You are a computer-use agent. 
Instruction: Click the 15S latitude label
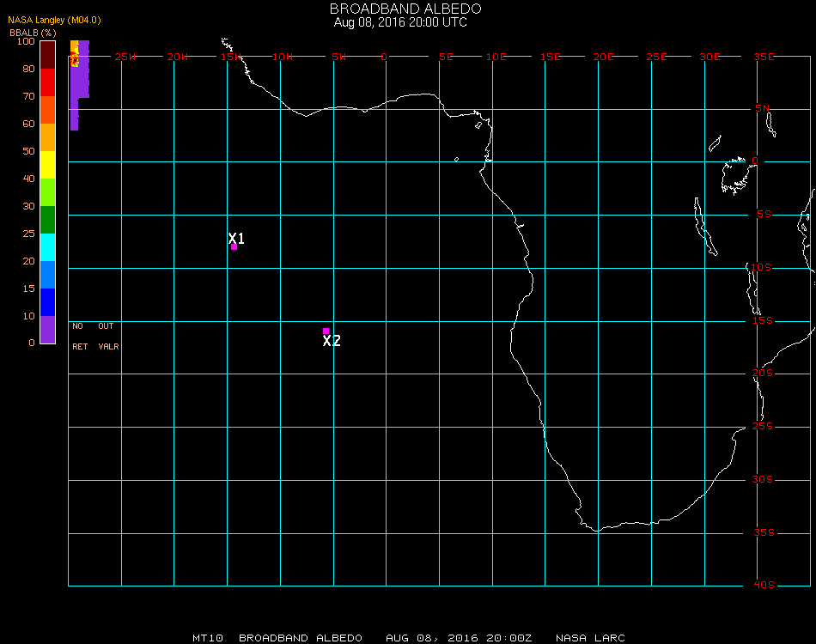(763, 320)
